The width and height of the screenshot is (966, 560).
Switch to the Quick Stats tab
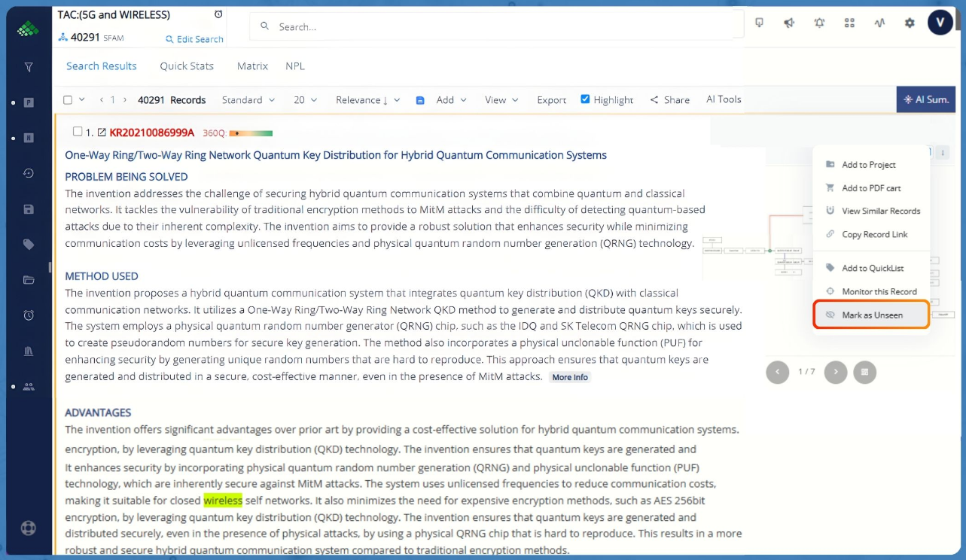(x=187, y=66)
